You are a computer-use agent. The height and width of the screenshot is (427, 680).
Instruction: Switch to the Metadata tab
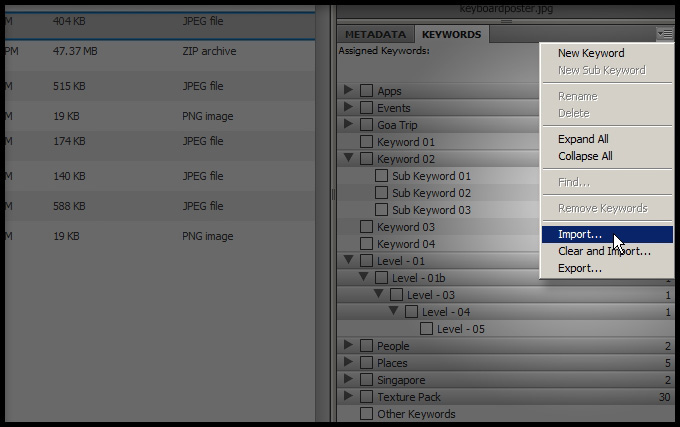[376, 35]
